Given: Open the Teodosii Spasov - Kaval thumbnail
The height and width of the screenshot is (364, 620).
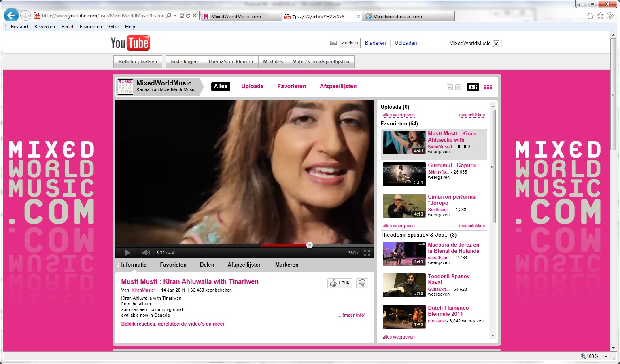Looking at the screenshot, I should [404, 285].
